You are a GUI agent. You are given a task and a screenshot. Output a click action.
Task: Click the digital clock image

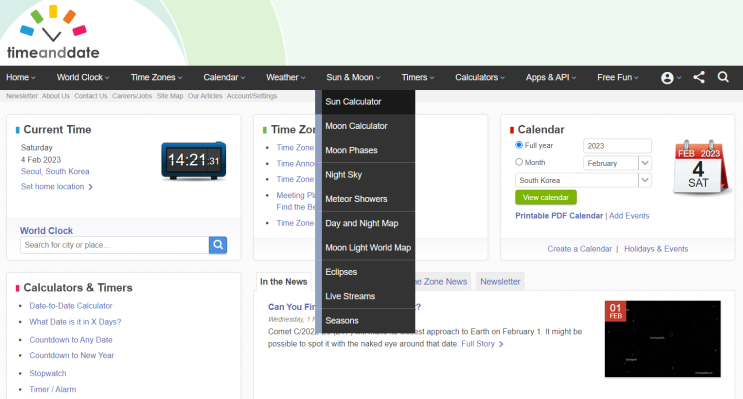point(193,160)
